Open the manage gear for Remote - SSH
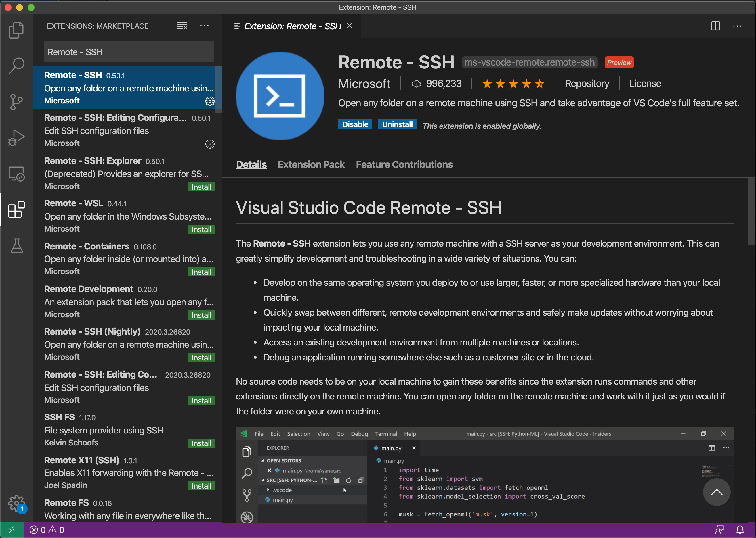Viewport: 756px width, 538px height. pos(209,101)
